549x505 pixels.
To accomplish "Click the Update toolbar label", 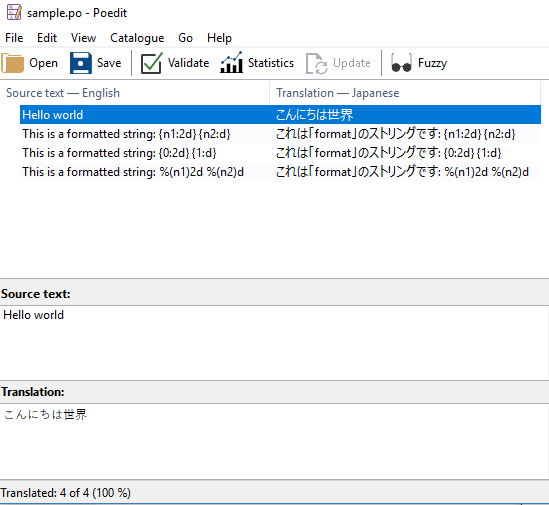I will 352,63.
